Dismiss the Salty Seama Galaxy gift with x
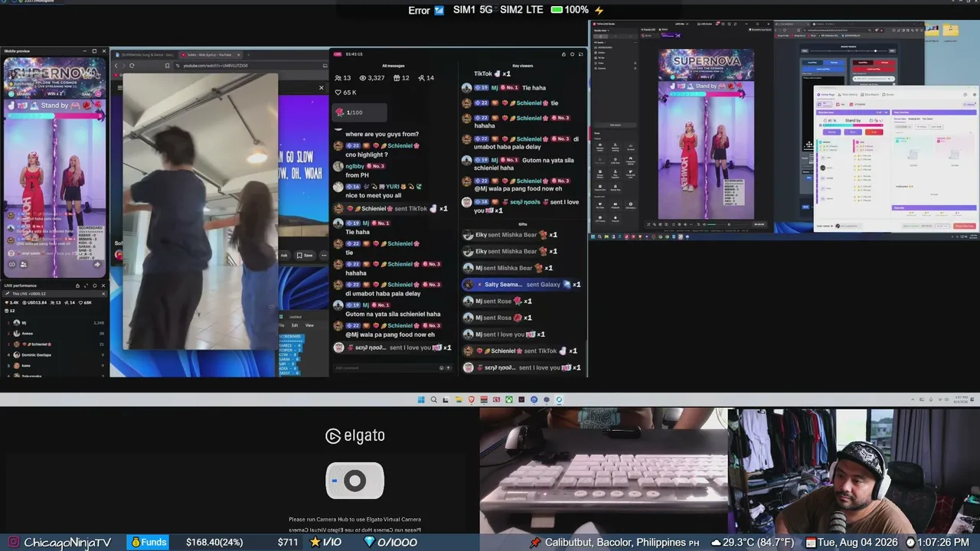The image size is (980, 551). pyautogui.click(x=480, y=285)
